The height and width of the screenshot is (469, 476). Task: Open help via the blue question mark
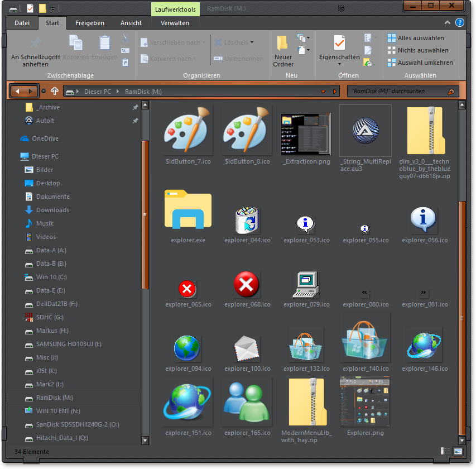point(459,23)
